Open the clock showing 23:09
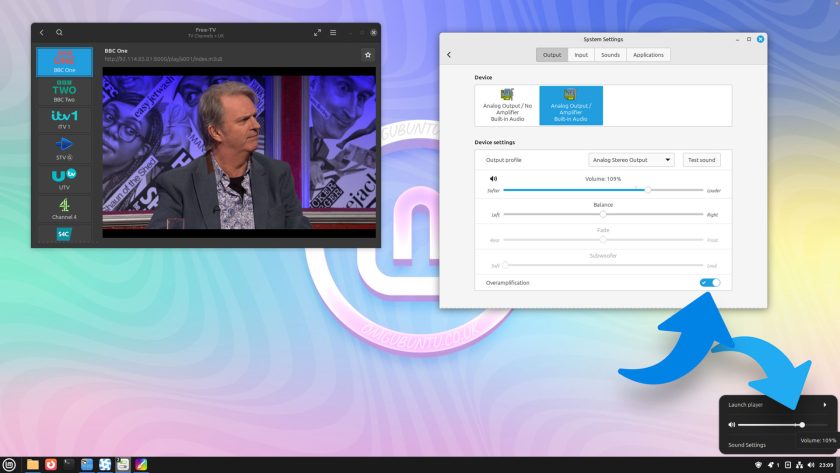The image size is (840, 473). tap(826, 465)
